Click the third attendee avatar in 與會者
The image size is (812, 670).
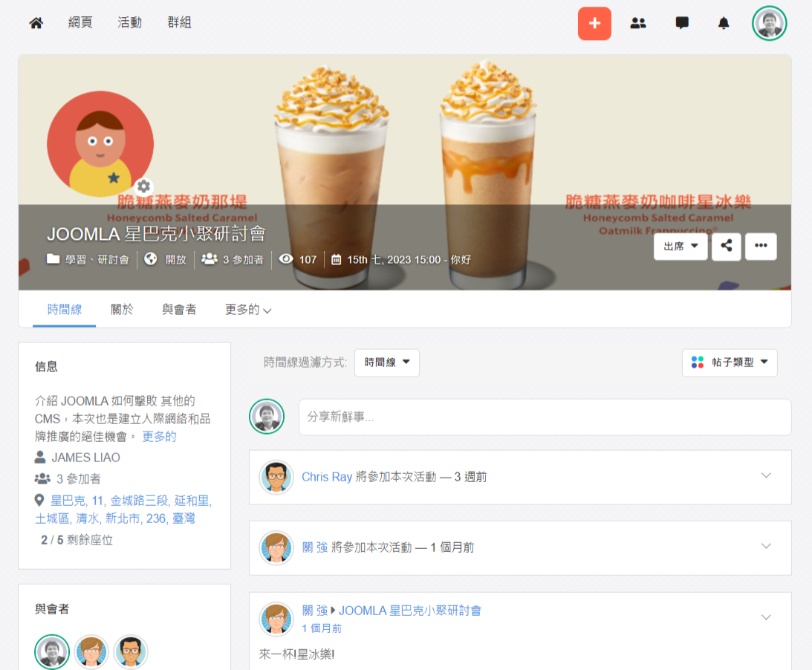[131, 652]
